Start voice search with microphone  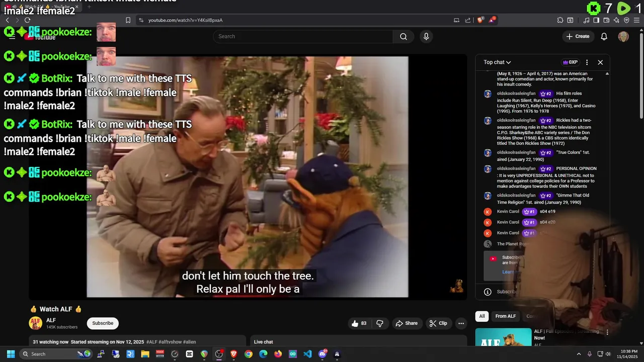[x=426, y=36]
